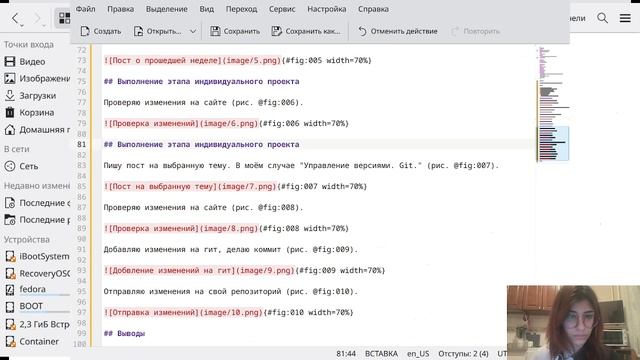This screenshot has height=360, width=640.
Task: Click the Видео folder icon
Action: pos(10,62)
